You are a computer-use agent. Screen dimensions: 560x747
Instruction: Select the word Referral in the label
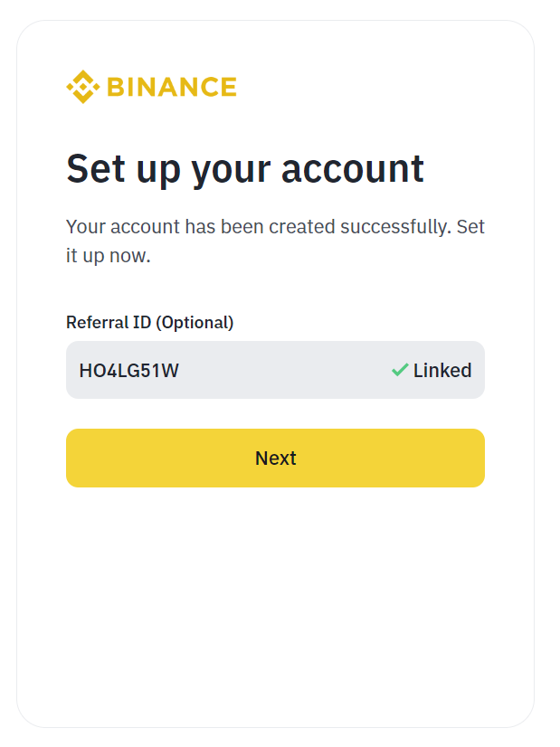98,323
